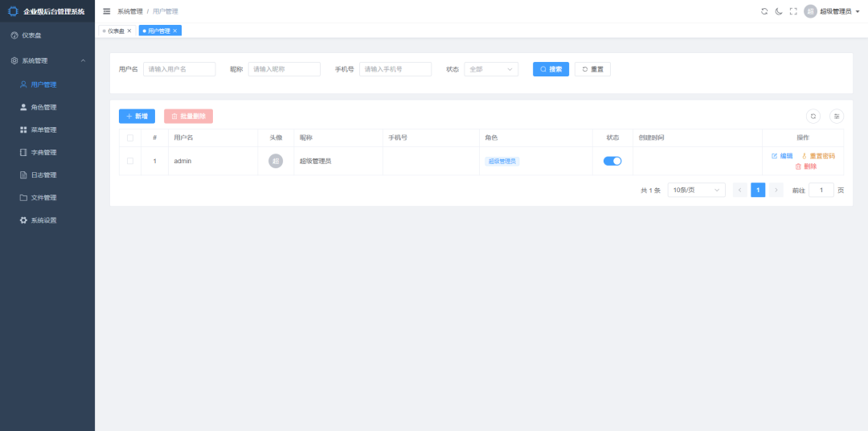Click 删除 for admin row
Image resolution: width=868 pixels, height=431 pixels.
coord(805,166)
